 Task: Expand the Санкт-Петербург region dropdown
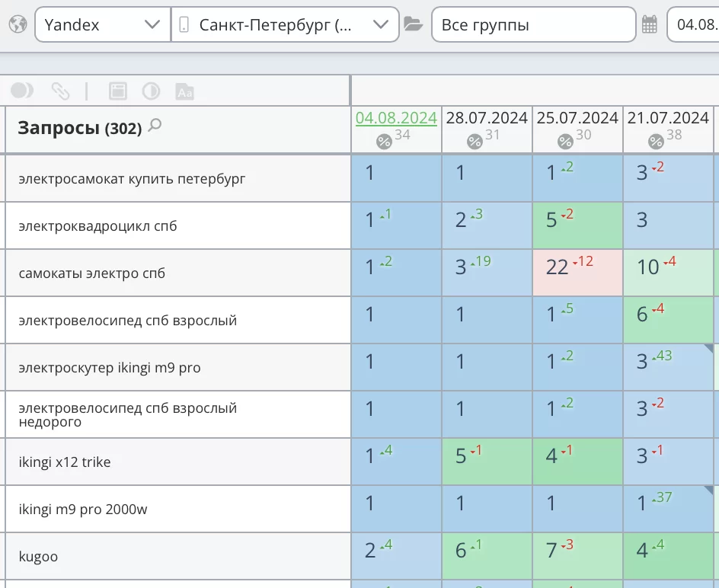click(x=285, y=24)
